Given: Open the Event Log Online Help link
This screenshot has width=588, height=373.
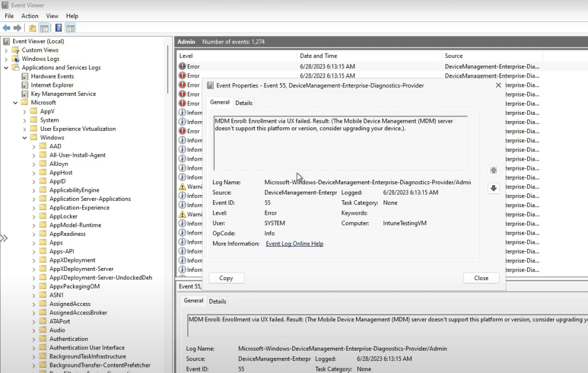Looking at the screenshot, I should (x=294, y=244).
